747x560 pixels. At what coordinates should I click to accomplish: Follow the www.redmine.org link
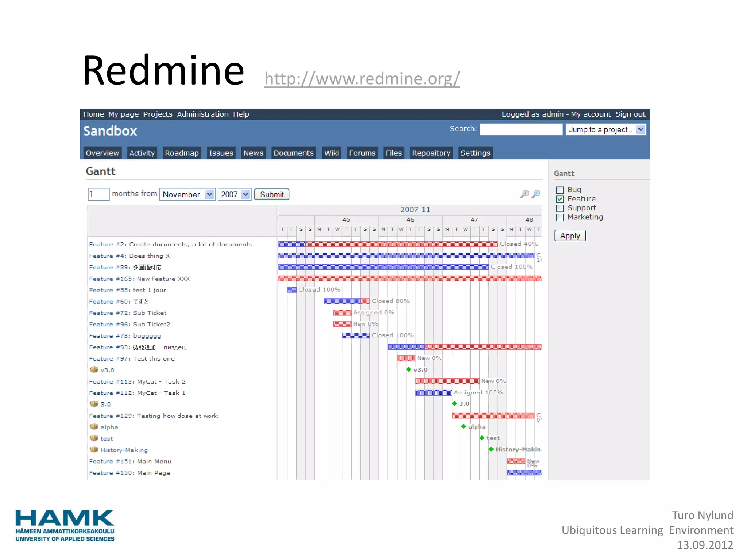point(362,79)
